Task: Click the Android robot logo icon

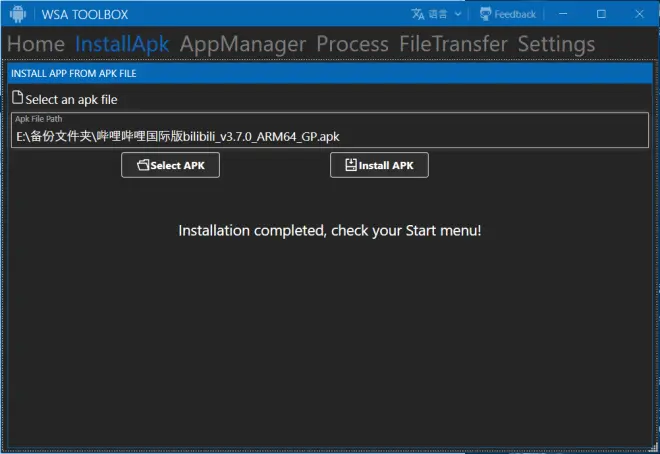Action: point(18,14)
